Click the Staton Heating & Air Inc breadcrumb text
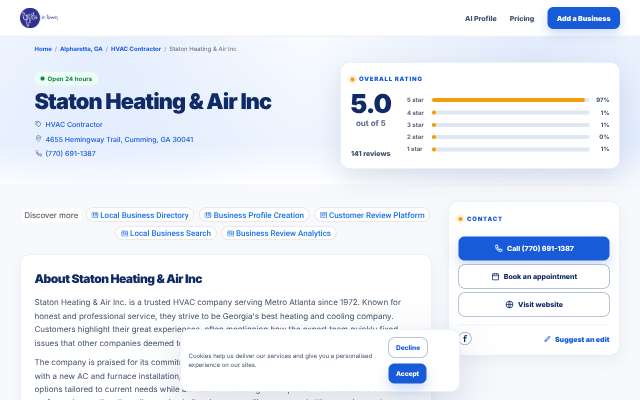 click(x=203, y=49)
